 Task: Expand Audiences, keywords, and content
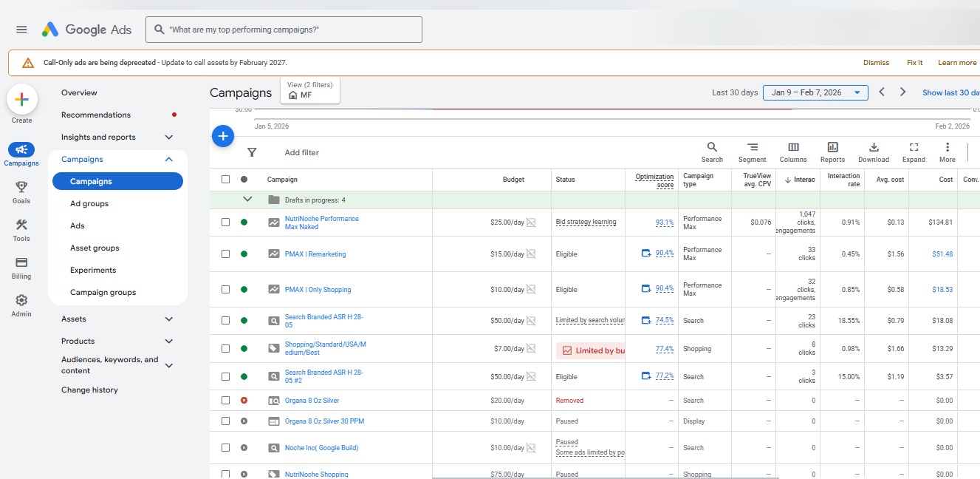(169, 365)
